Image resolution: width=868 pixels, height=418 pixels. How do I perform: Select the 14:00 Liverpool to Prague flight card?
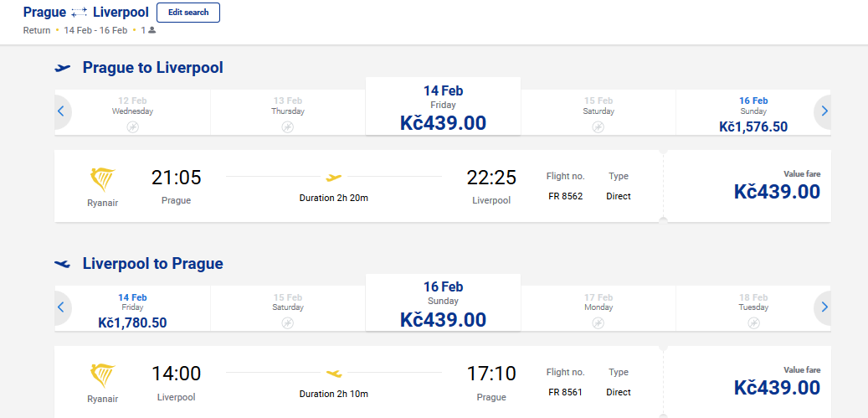pyautogui.click(x=359, y=382)
